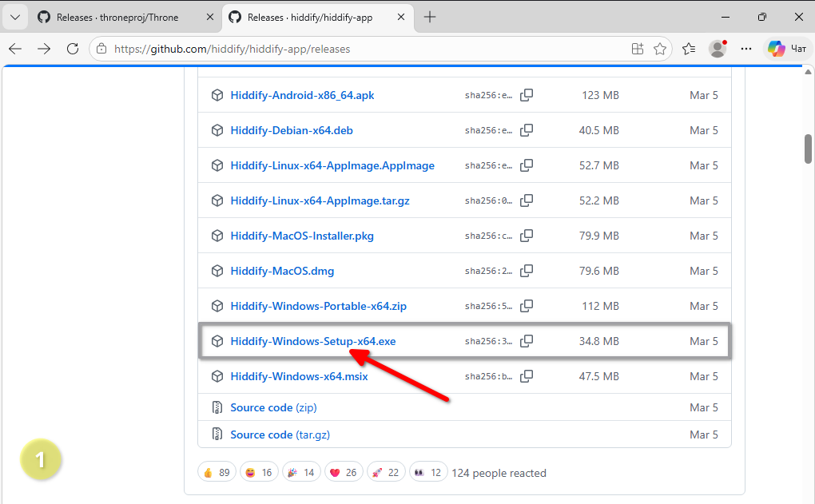Copy sha256 for Hiddify-Android-x86_64.apk
This screenshot has height=504, width=815.
pos(527,95)
